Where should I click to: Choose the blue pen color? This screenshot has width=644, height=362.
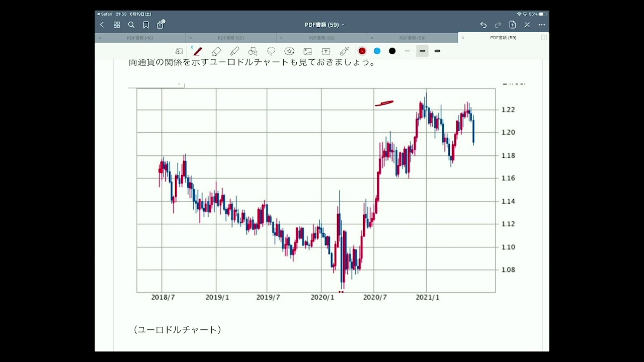(x=377, y=51)
